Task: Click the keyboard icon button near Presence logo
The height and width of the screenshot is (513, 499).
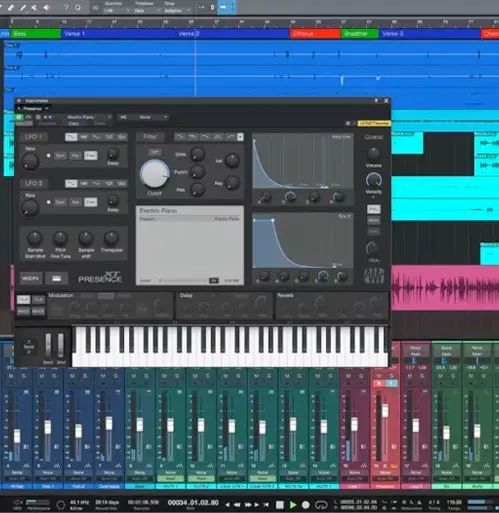Action: [56, 278]
